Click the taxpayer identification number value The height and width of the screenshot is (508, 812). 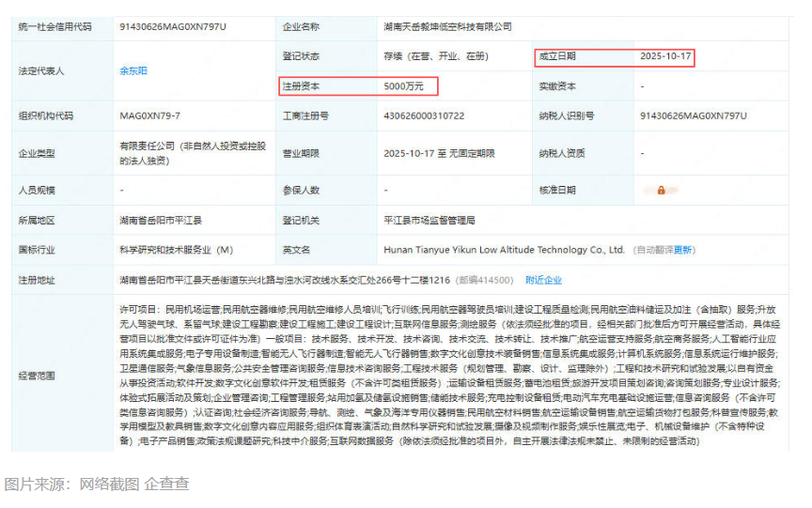(693, 116)
